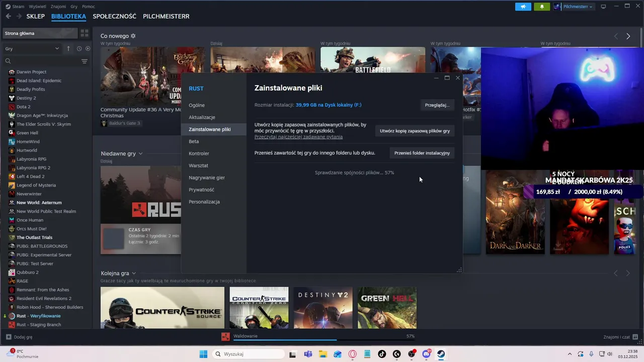Open TikTok from taskbar
This screenshot has width=644, height=362.
pos(382,354)
